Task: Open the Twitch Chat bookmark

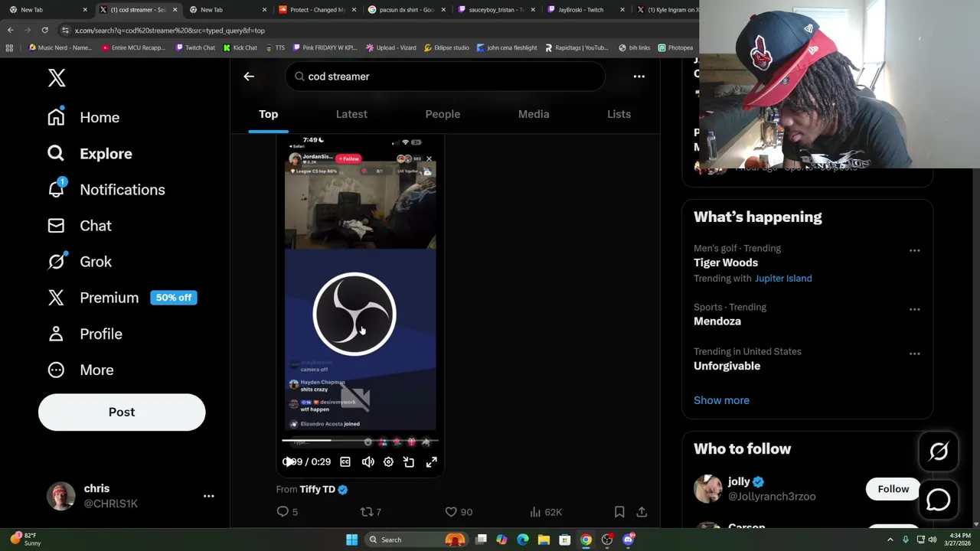Action: coord(195,47)
